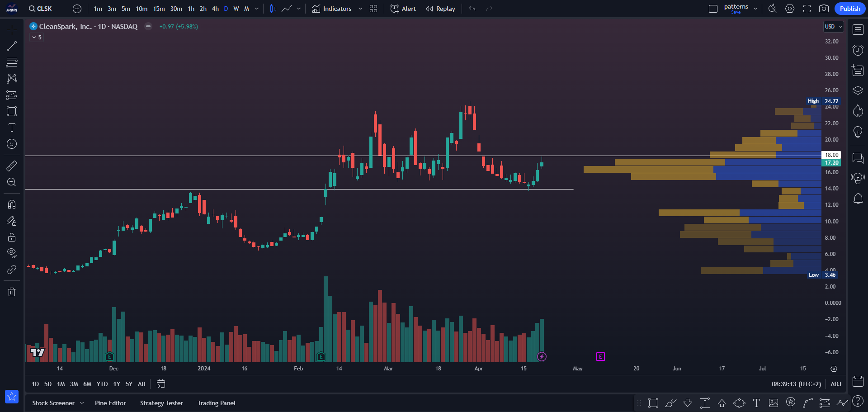Set the date range to 6M

87,384
